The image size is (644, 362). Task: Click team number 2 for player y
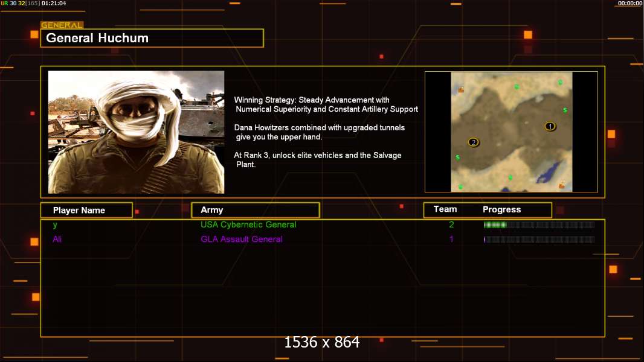click(x=451, y=224)
